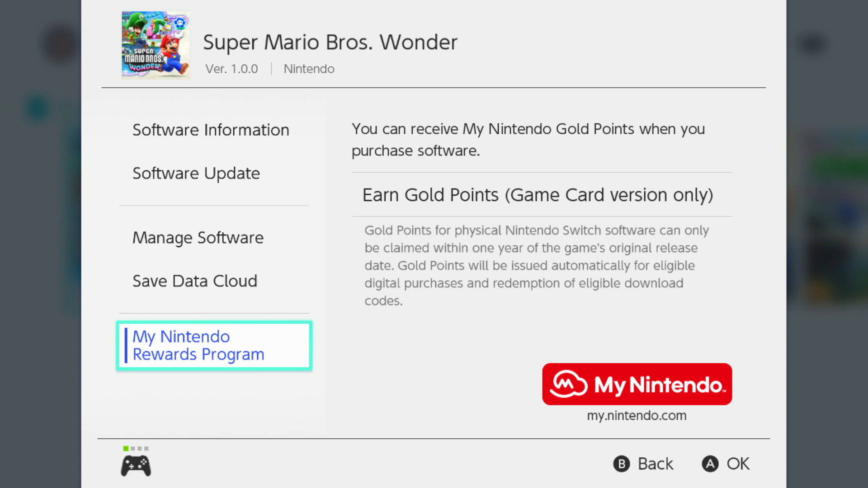
Task: Select the highlighted My Nintendo Rewards Program entry
Action: coord(213,345)
